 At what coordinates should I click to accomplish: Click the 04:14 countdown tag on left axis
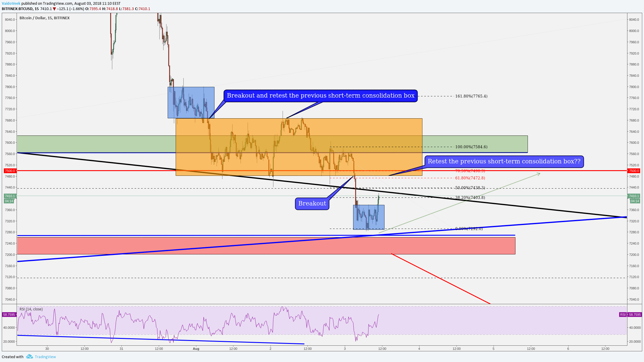click(x=9, y=201)
